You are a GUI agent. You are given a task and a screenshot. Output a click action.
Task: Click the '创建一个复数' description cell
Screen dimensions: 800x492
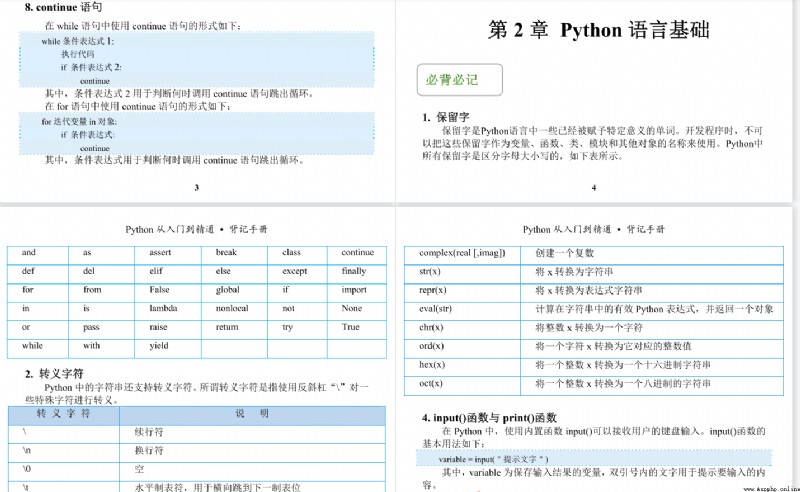[x=652, y=256]
